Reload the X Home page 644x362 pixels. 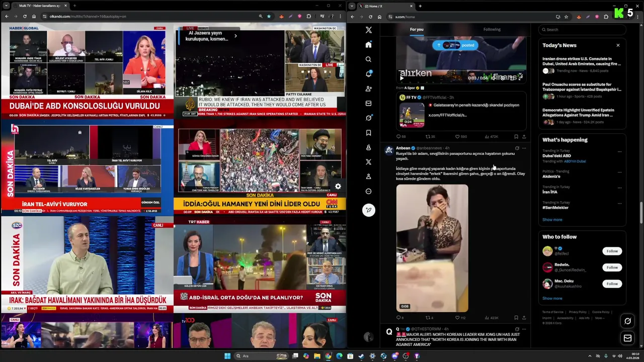(370, 17)
